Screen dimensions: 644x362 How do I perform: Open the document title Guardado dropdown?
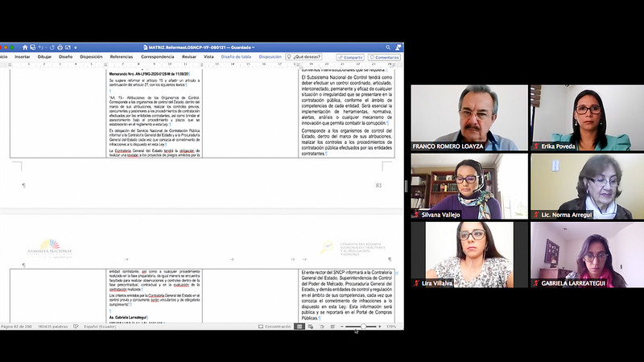tap(254, 47)
